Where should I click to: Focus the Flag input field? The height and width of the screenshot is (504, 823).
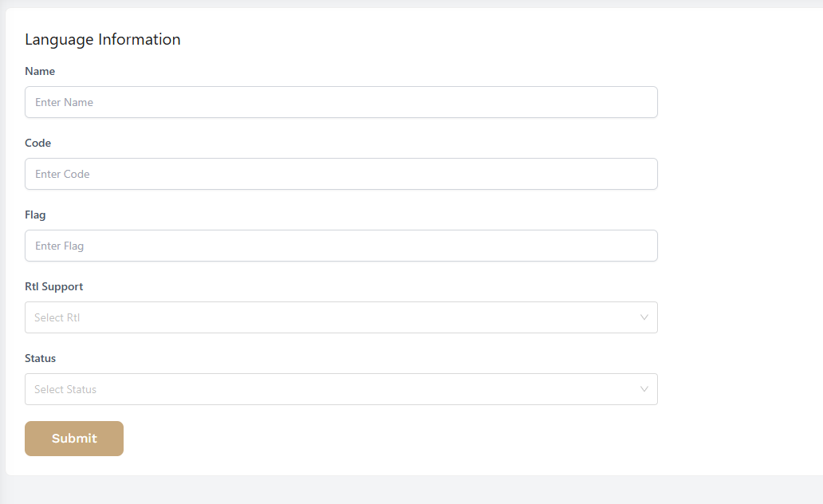[x=341, y=246]
